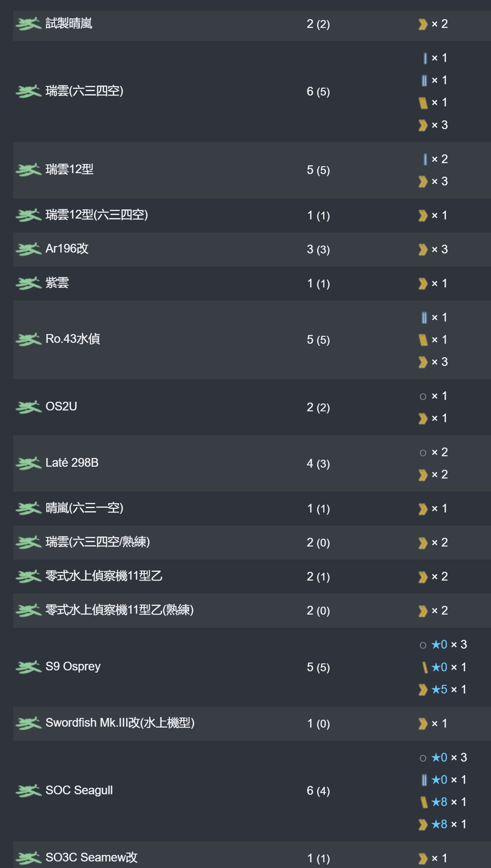The height and width of the screenshot is (868, 491).
Task: Click the 6 (4) count for SOC Seagull
Action: [x=318, y=791]
